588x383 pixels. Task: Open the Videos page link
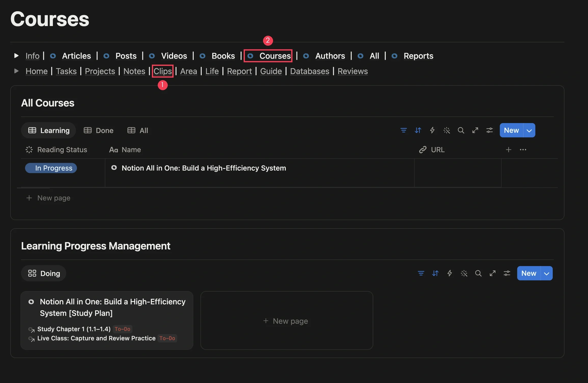[x=174, y=56]
